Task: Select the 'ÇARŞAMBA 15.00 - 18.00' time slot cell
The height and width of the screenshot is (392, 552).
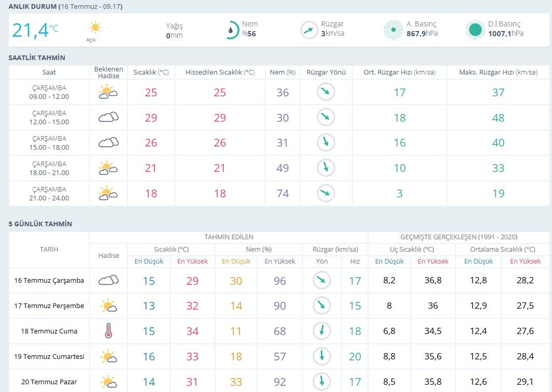Action: point(49,143)
